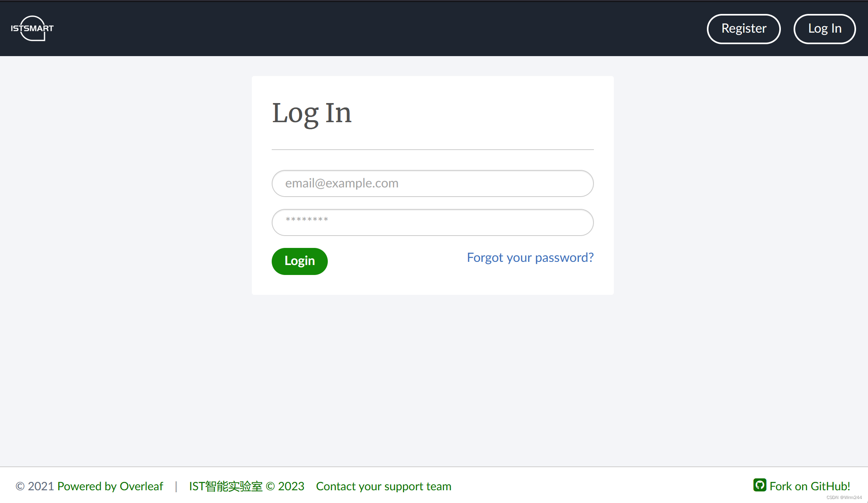Click the Register button in navbar
This screenshot has height=503, width=868.
744,28
